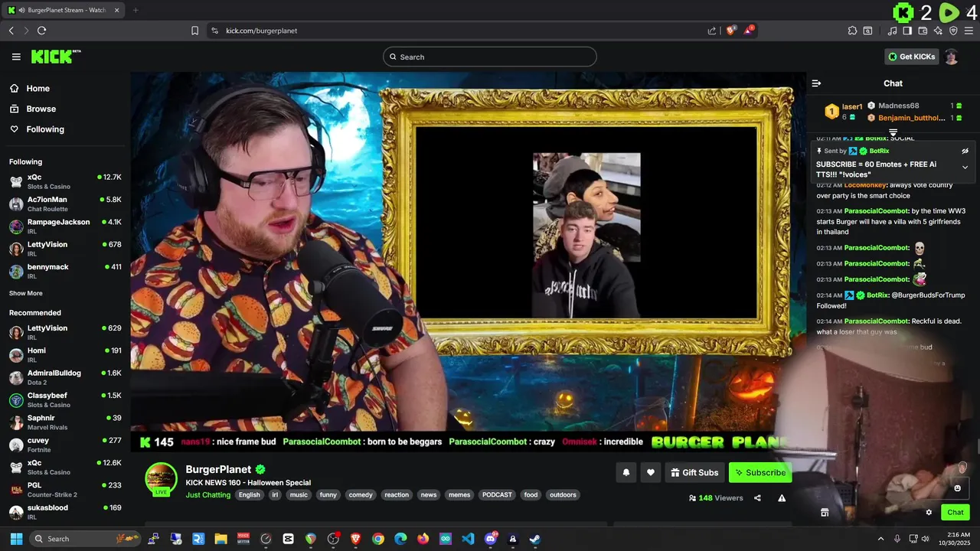Open the browser share icon

click(x=711, y=31)
